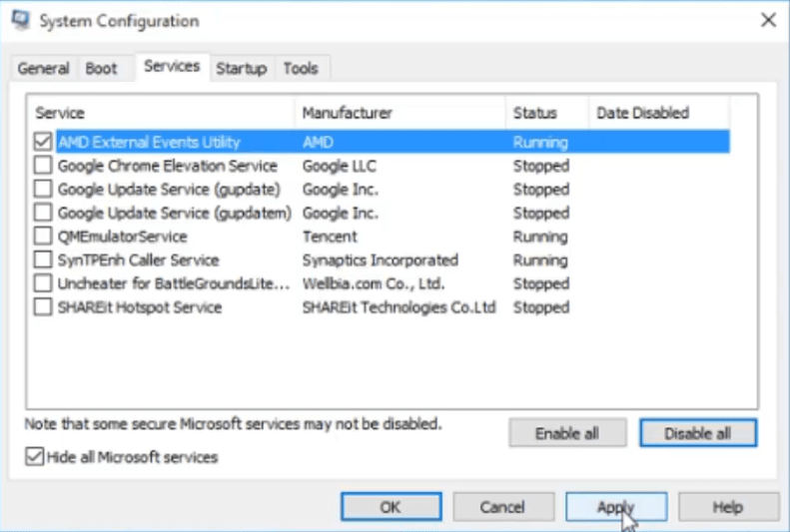
Task: Toggle Hide all Microsoft services checkbox
Action: click(x=36, y=457)
